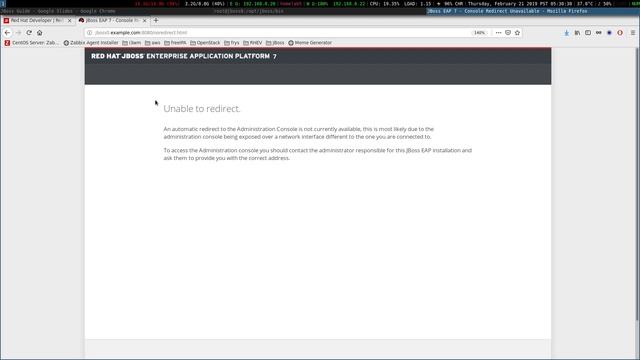The image size is (640, 360).
Task: Bookmark this page with the star
Action: coord(517,33)
